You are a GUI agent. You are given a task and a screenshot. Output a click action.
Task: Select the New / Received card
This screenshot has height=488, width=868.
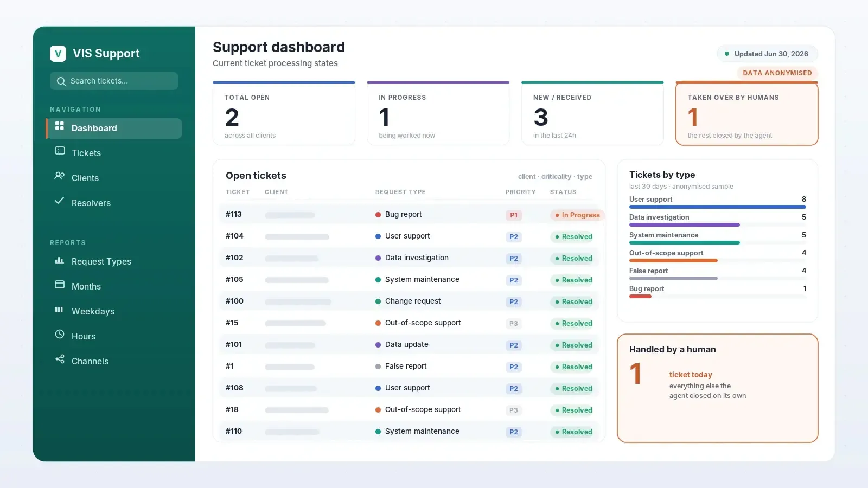(x=592, y=113)
